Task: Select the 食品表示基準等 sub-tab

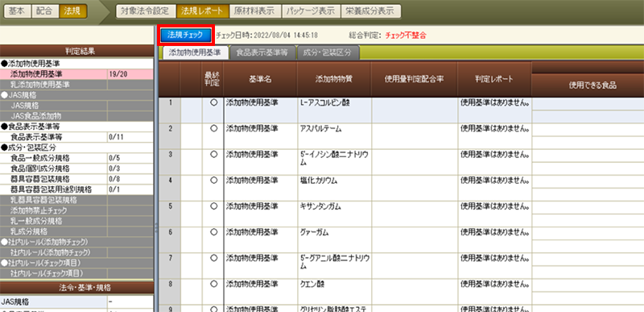Action: (x=262, y=52)
